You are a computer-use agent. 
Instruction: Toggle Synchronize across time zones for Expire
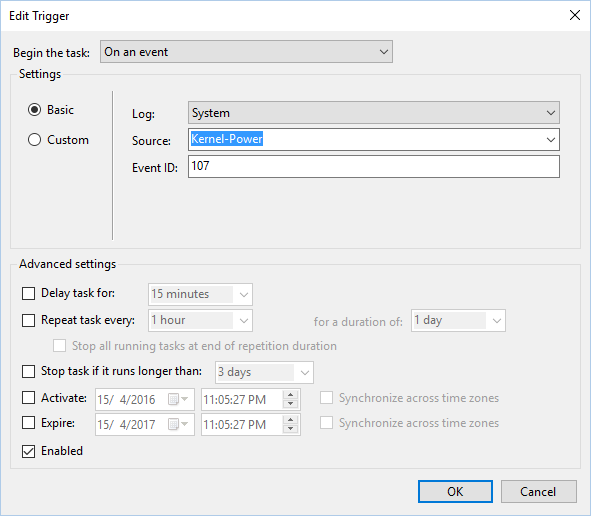pyautogui.click(x=326, y=423)
